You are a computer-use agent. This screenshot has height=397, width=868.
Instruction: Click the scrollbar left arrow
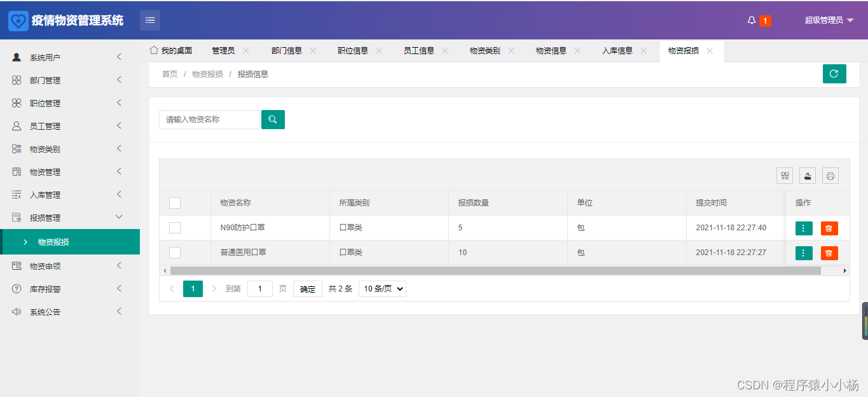point(165,270)
